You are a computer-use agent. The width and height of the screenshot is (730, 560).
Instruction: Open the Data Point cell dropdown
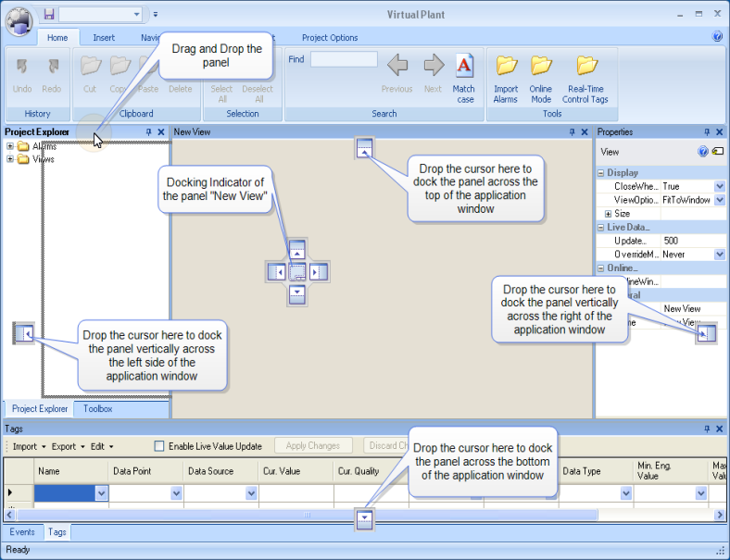click(176, 493)
